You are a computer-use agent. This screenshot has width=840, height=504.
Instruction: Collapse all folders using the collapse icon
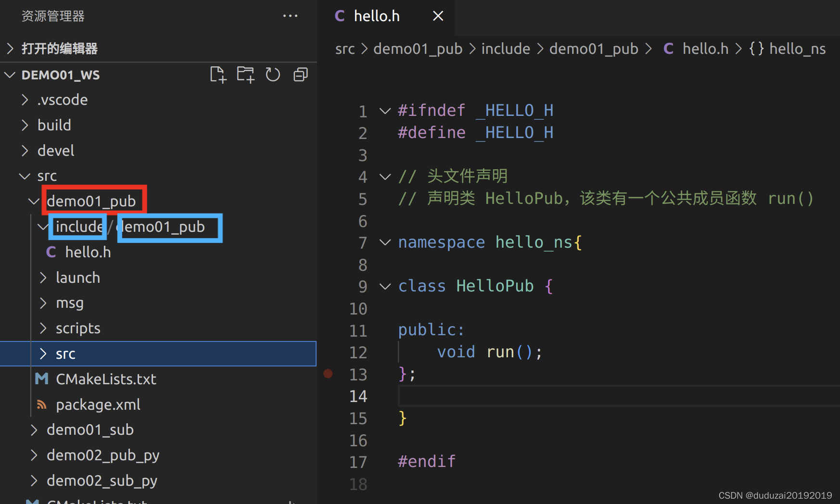point(301,75)
